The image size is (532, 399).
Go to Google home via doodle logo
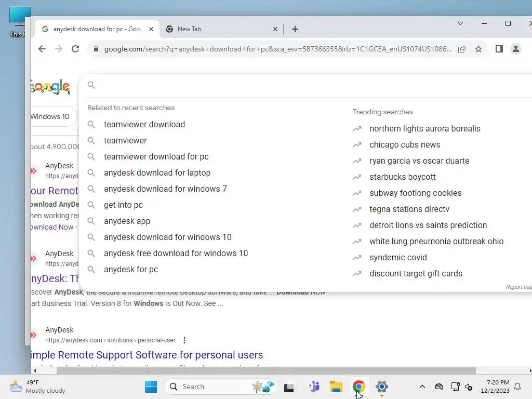50,87
